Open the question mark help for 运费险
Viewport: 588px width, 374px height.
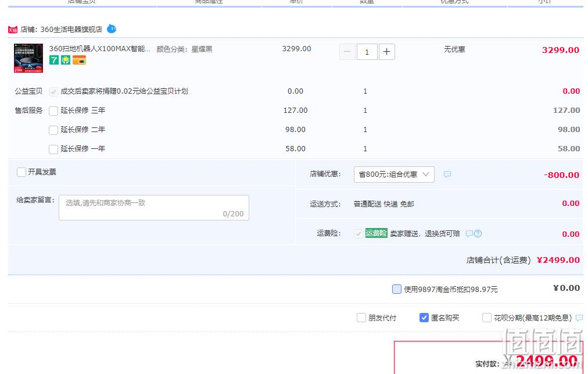[478, 234]
